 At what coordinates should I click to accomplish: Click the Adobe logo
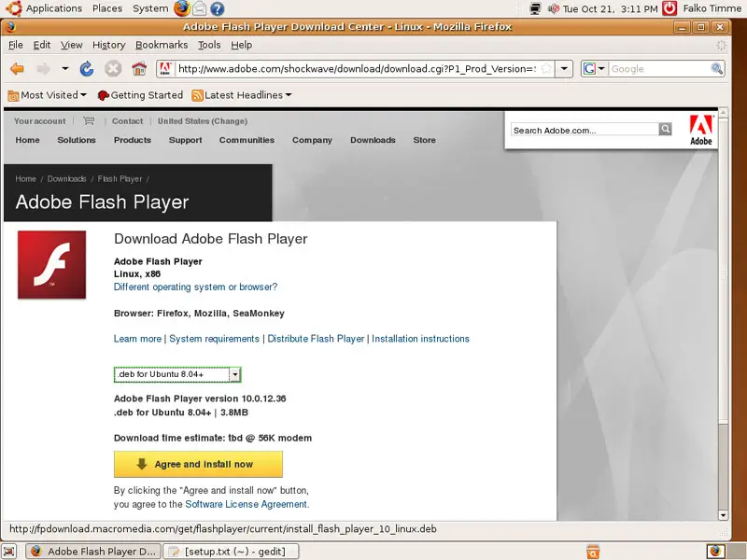coord(701,130)
